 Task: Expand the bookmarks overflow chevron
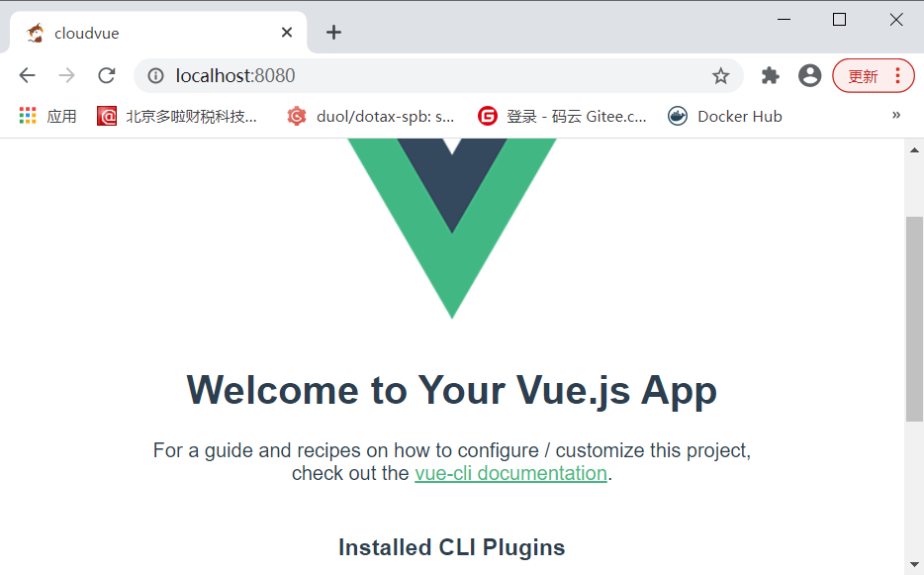tap(896, 115)
